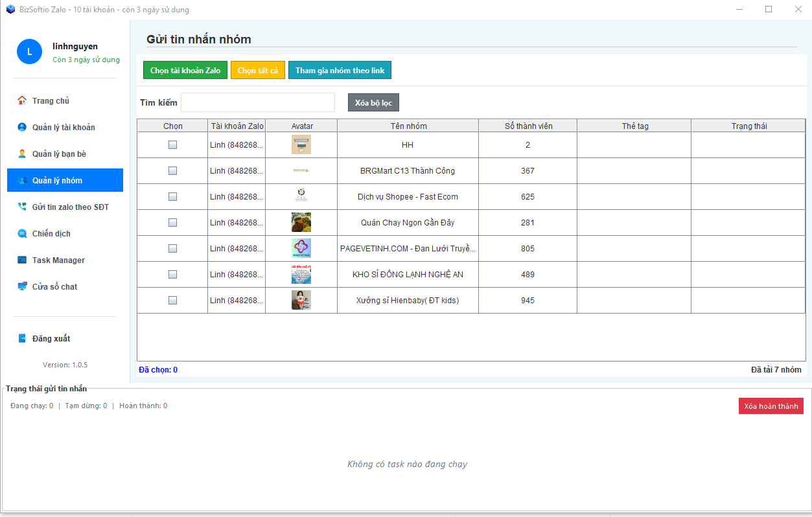Click the Task Manager sidebar icon
The width and height of the screenshot is (812, 517).
point(23,260)
